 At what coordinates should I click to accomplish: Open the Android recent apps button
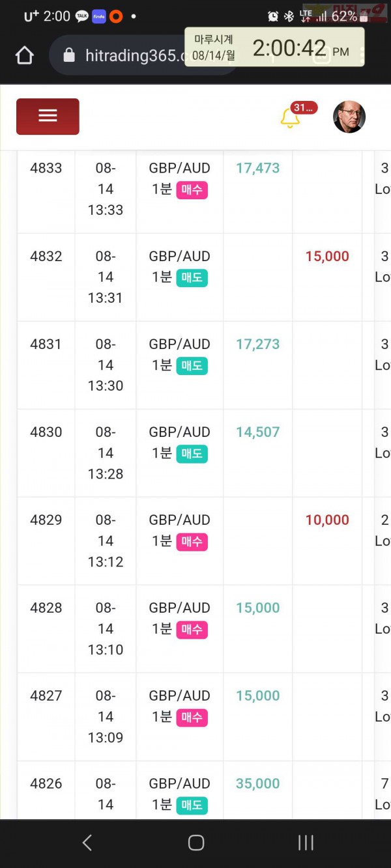tap(306, 843)
